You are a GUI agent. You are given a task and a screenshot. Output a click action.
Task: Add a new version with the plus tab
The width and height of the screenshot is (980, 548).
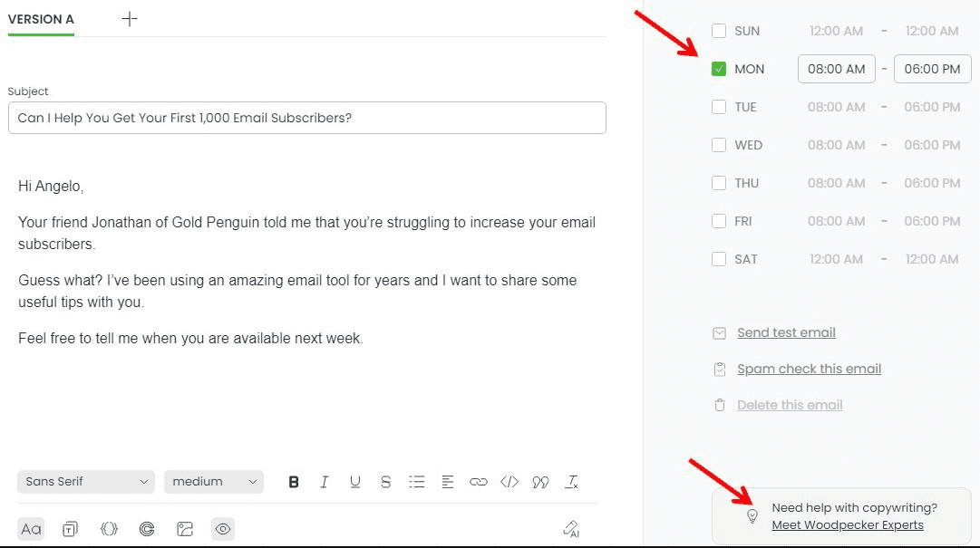[129, 18]
